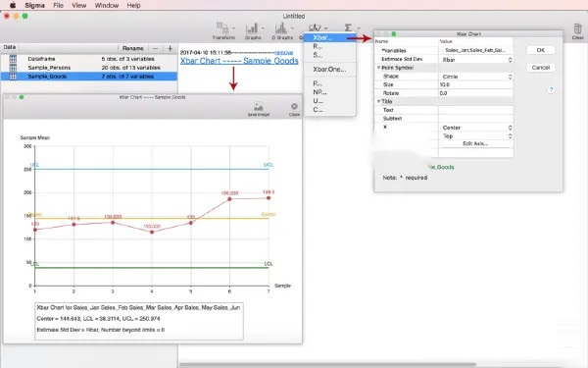Click the Variables value field
This screenshot has height=368, width=588.
point(475,50)
